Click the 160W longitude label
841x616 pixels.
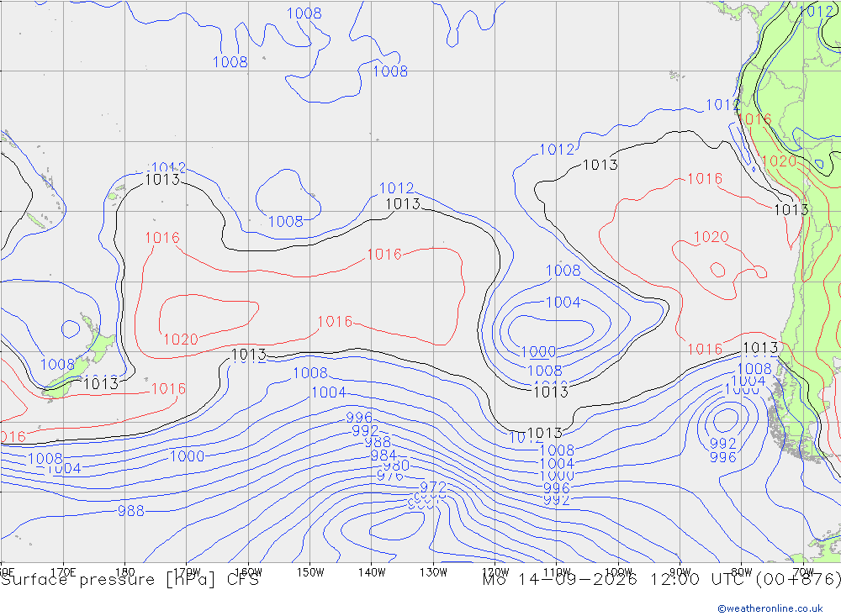coord(248,572)
